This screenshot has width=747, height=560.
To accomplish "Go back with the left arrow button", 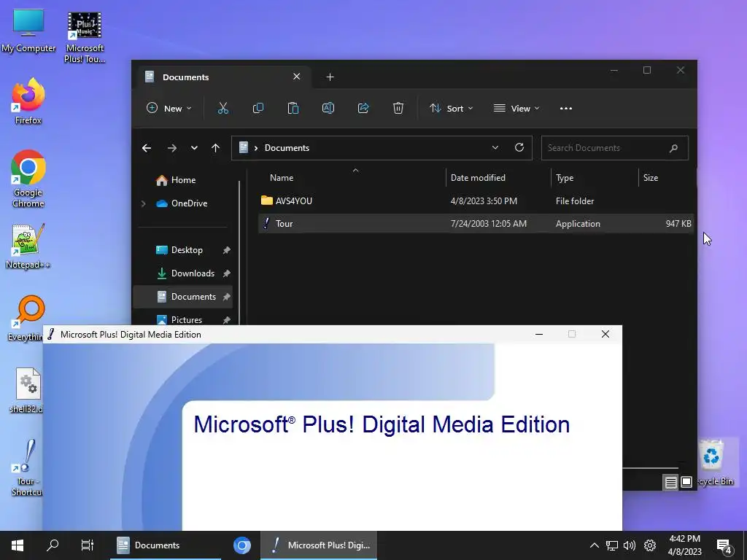I will click(147, 148).
